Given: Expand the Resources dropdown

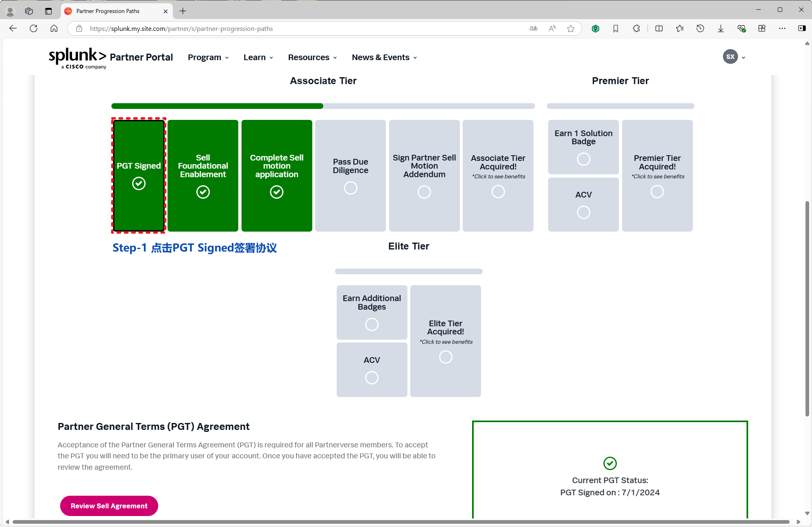Looking at the screenshot, I should pos(311,57).
